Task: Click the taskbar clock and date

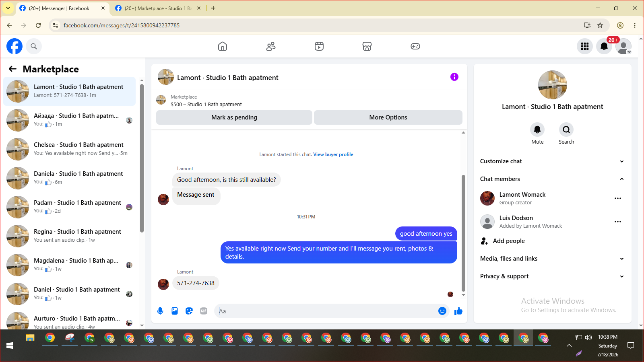Action: (608, 346)
